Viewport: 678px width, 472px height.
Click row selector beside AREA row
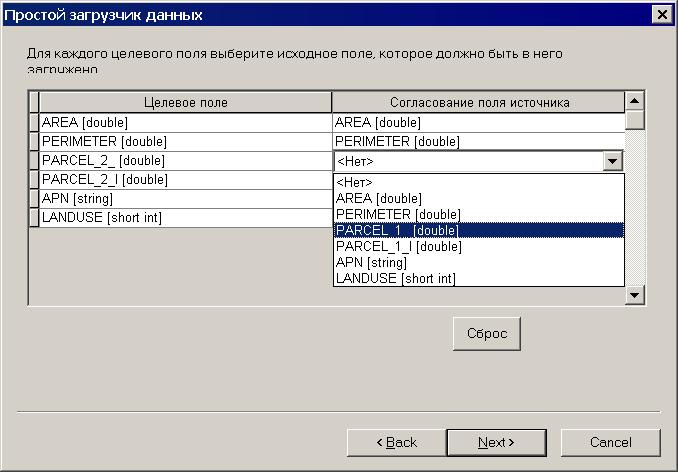point(34,123)
